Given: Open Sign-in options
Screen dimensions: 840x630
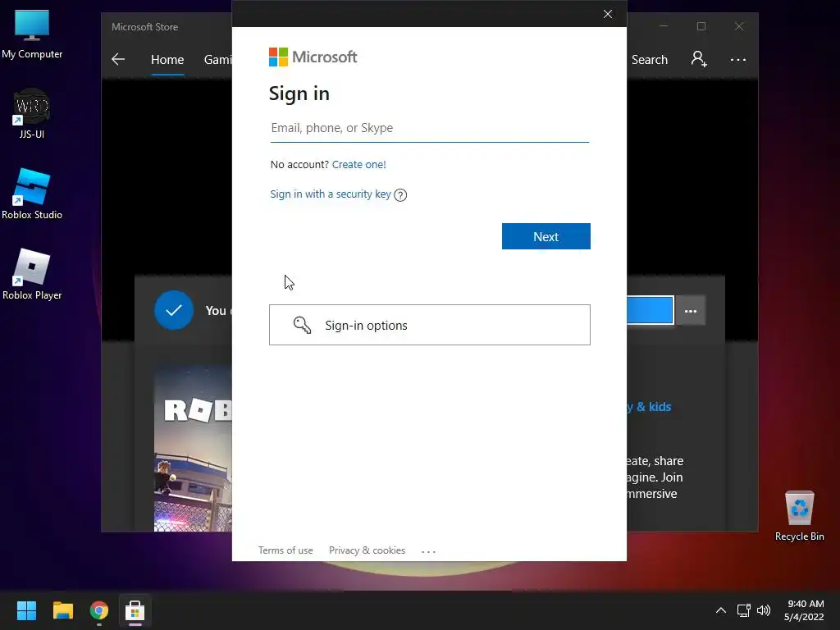Looking at the screenshot, I should (430, 325).
